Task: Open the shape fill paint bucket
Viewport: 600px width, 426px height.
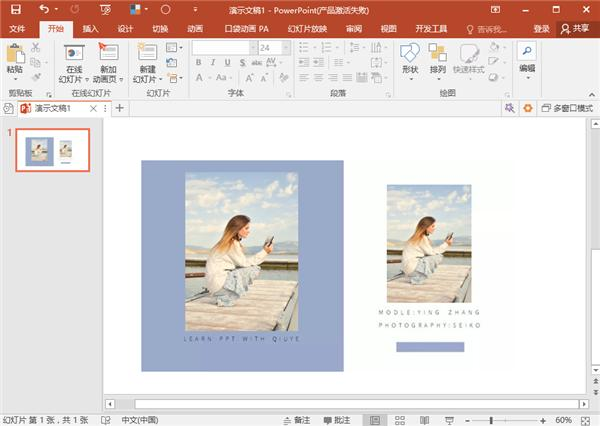Action: click(496, 47)
